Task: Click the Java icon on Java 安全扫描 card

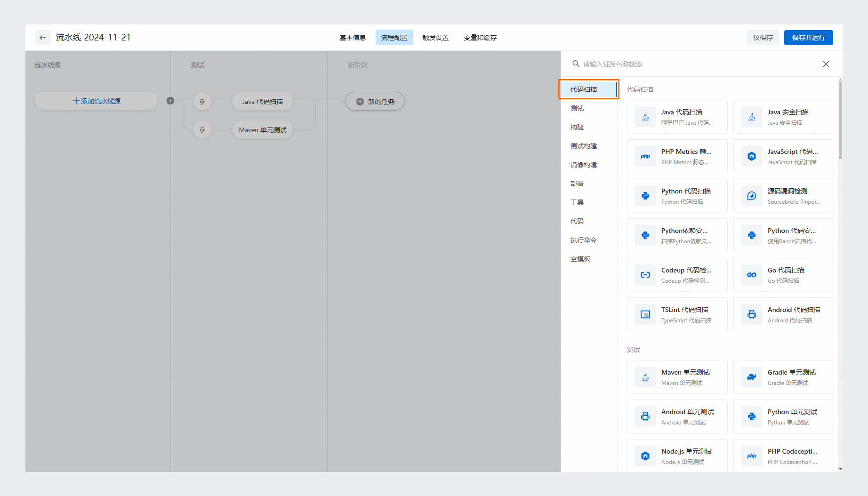Action: [x=752, y=117]
